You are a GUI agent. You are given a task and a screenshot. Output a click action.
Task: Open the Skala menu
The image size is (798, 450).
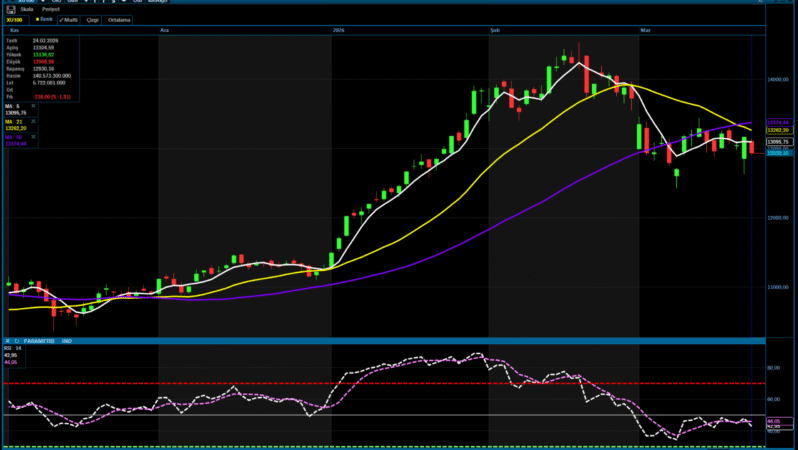27,9
